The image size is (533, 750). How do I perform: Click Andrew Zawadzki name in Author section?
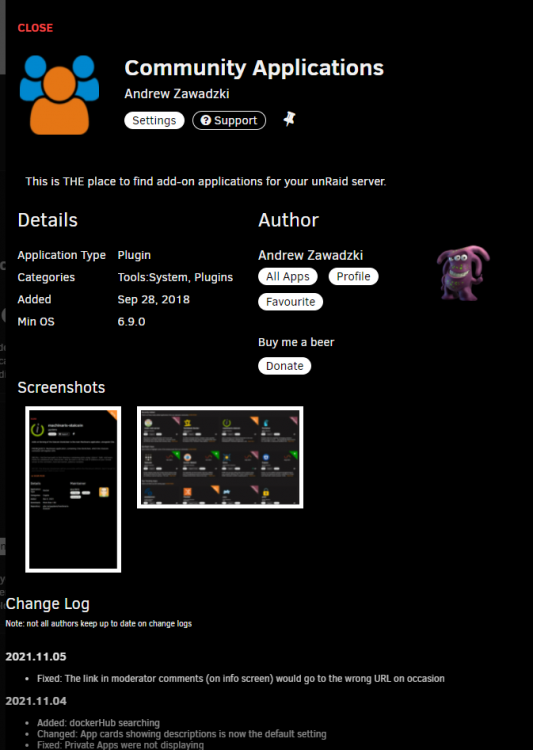pyautogui.click(x=311, y=255)
